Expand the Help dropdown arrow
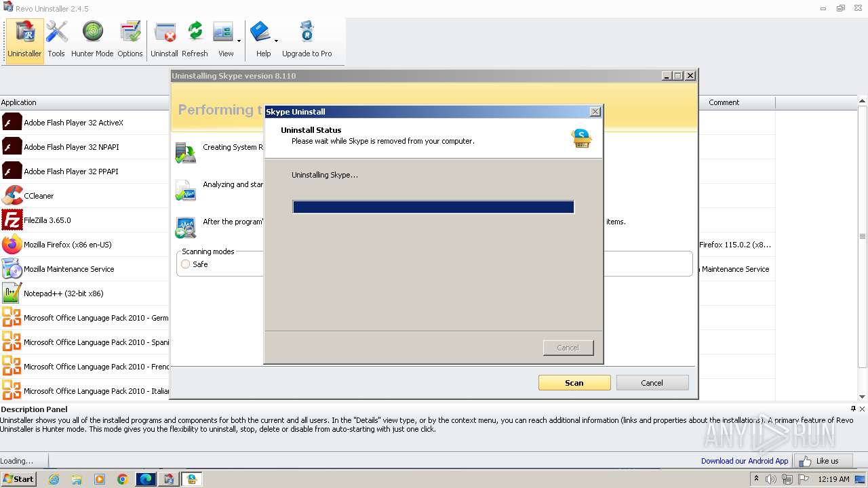Screen dimensions: 868x488 pyautogui.click(x=276, y=41)
